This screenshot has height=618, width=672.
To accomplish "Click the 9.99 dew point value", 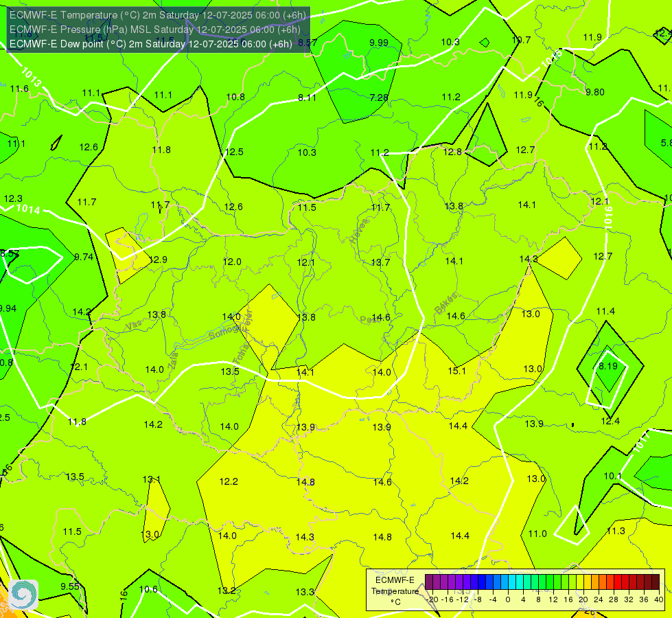I will pyautogui.click(x=379, y=43).
